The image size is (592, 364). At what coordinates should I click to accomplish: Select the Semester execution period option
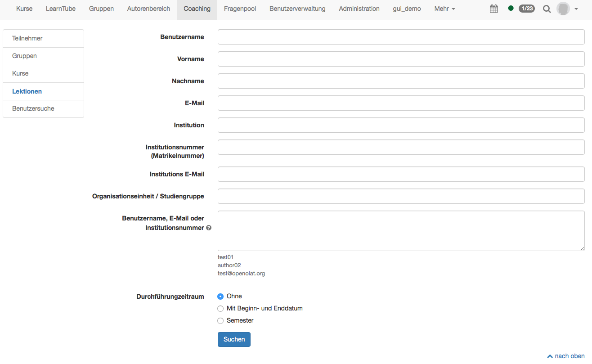pos(220,320)
